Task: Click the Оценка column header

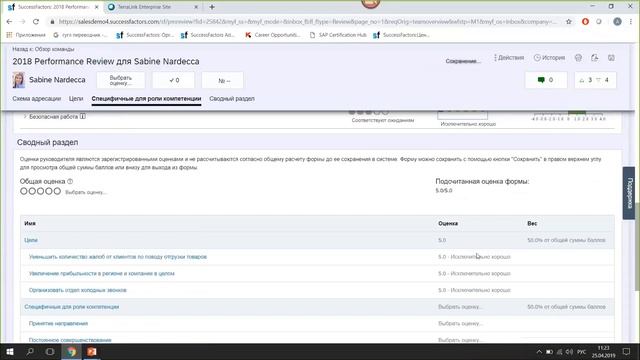Action: coord(448,223)
